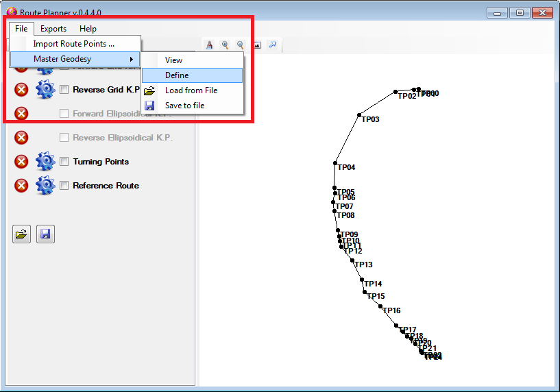The image size is (560, 392).
Task: Open the File menu
Action: 21,29
